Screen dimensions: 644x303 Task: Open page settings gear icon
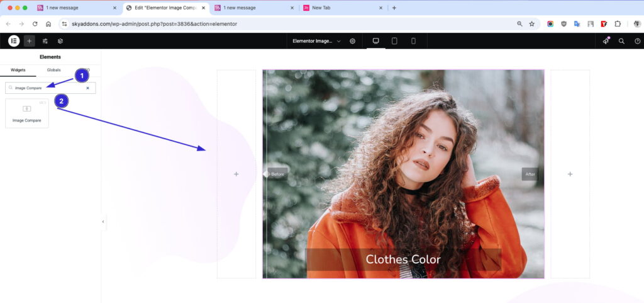point(352,41)
